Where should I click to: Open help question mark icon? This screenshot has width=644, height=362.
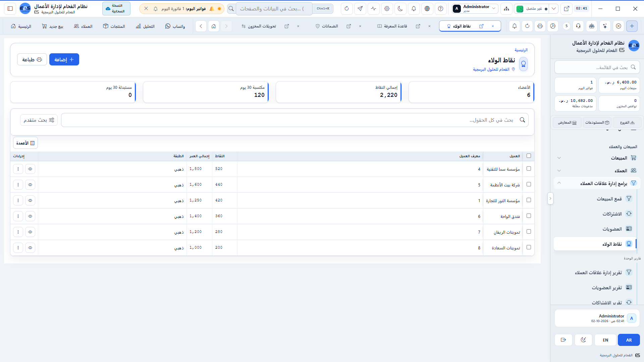pyautogui.click(x=440, y=9)
